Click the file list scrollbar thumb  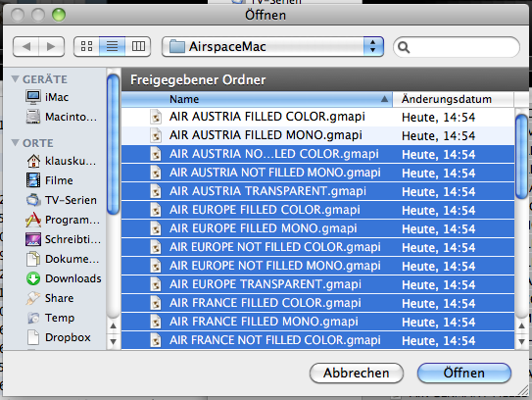(x=521, y=157)
